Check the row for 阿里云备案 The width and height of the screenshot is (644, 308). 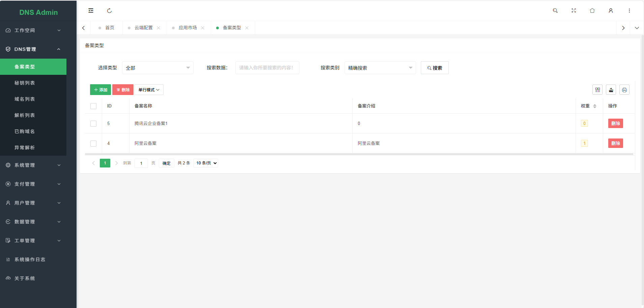[93, 144]
